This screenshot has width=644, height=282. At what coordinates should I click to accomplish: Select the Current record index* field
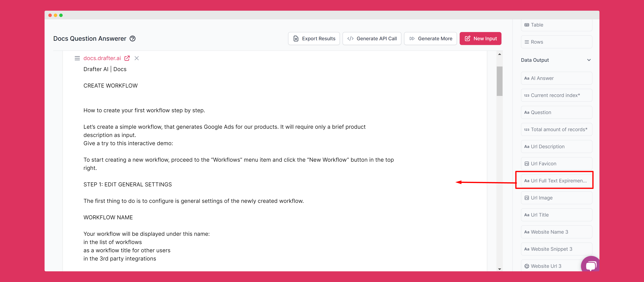tap(557, 95)
